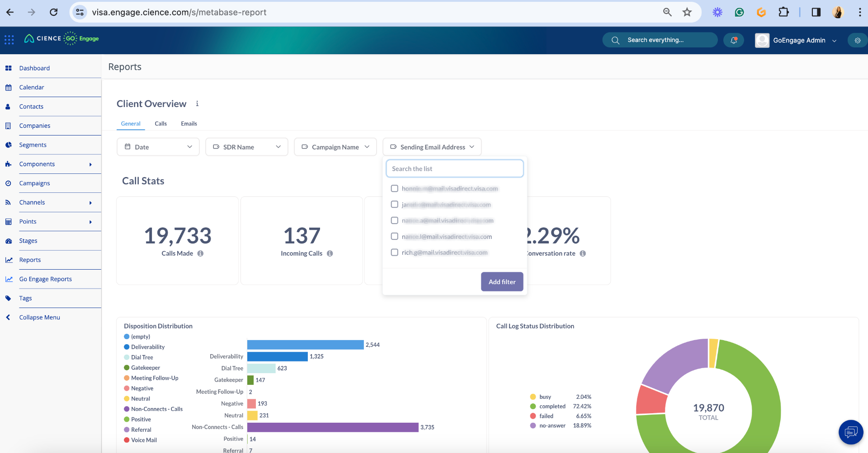Image resolution: width=868 pixels, height=453 pixels.
Task: Click the browser address bar URL
Action: pos(179,12)
